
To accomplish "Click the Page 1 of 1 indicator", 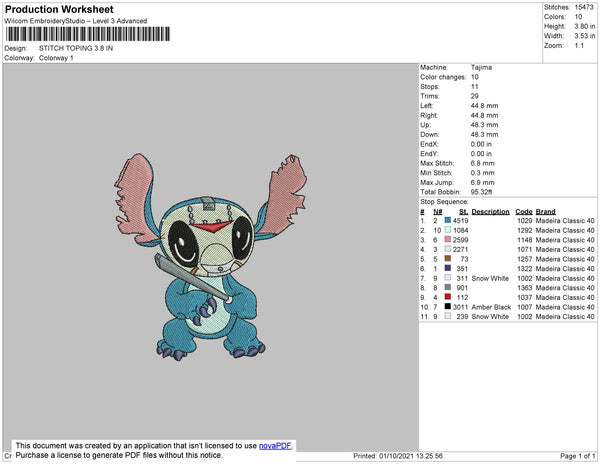I will pyautogui.click(x=577, y=456).
